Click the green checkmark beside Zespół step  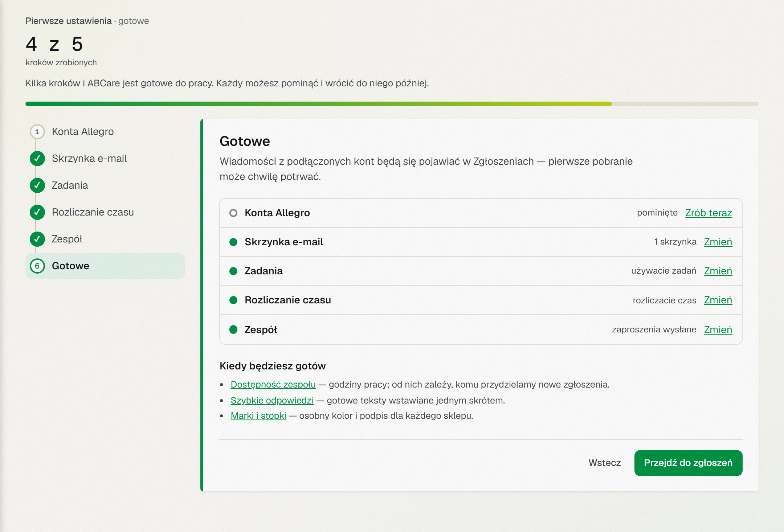[x=37, y=239]
